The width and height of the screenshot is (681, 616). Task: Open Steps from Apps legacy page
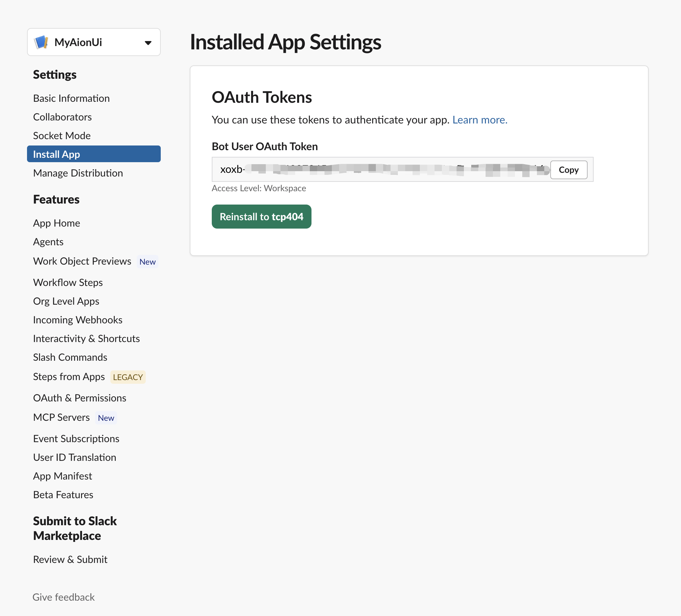[x=69, y=377]
